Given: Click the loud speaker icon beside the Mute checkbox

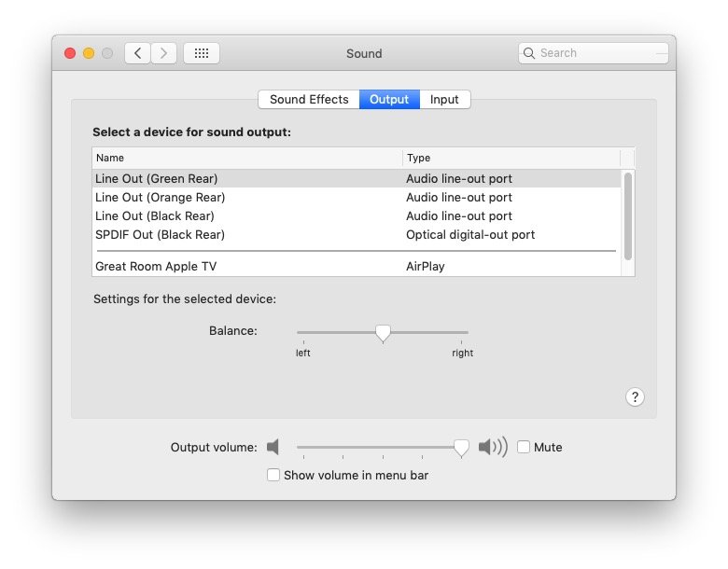Looking at the screenshot, I should point(493,447).
